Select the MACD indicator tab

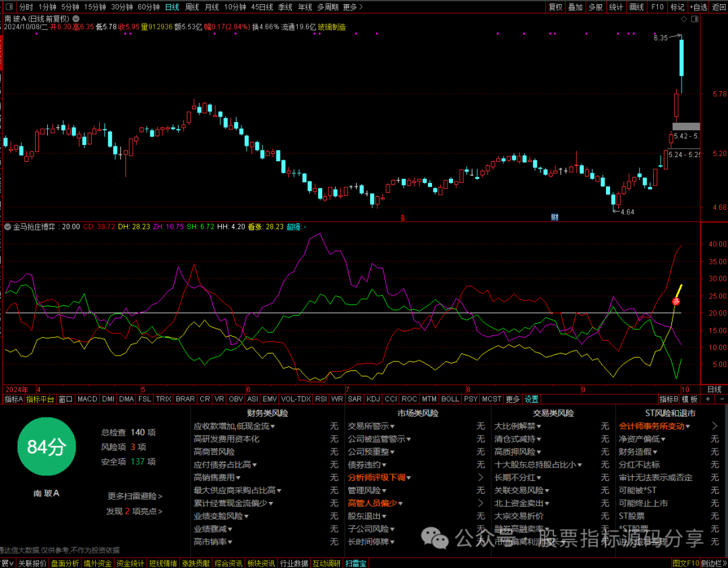click(x=87, y=399)
